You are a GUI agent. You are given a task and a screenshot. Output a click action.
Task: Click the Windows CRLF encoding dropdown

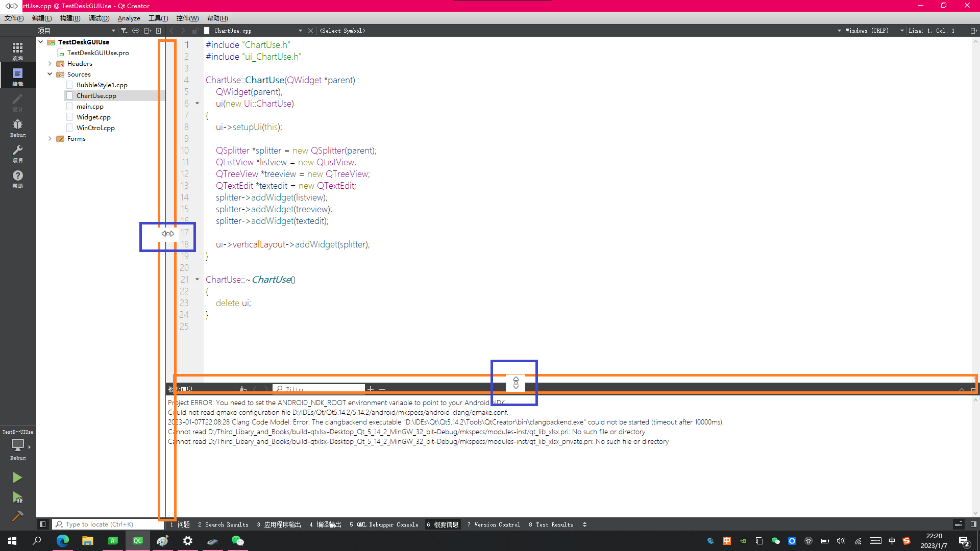click(869, 30)
